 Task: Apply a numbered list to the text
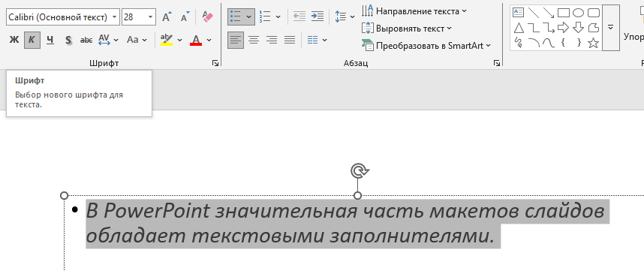[x=265, y=17]
